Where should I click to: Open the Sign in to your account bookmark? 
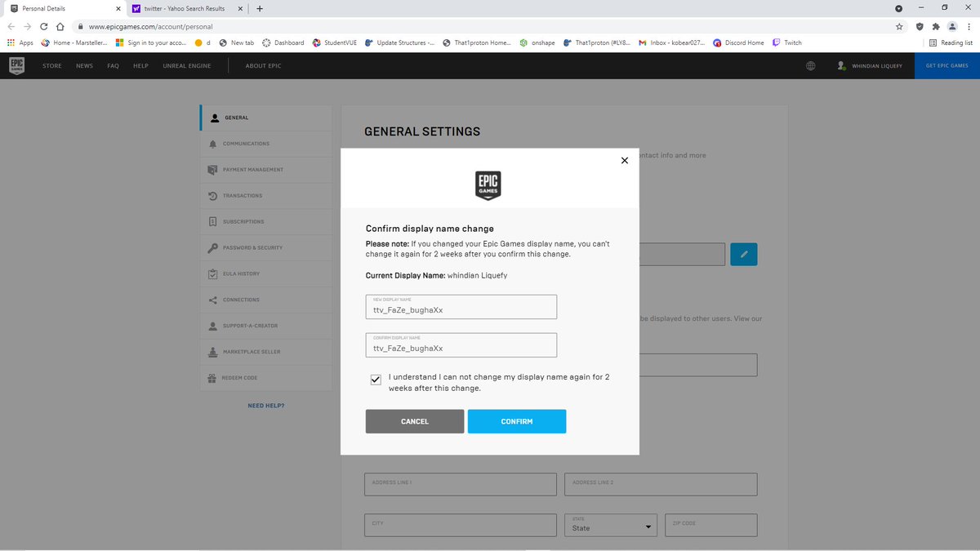(151, 42)
